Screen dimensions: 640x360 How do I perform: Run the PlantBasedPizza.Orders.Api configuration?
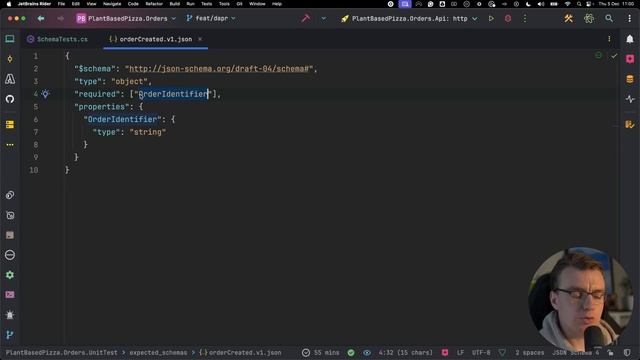click(491, 18)
